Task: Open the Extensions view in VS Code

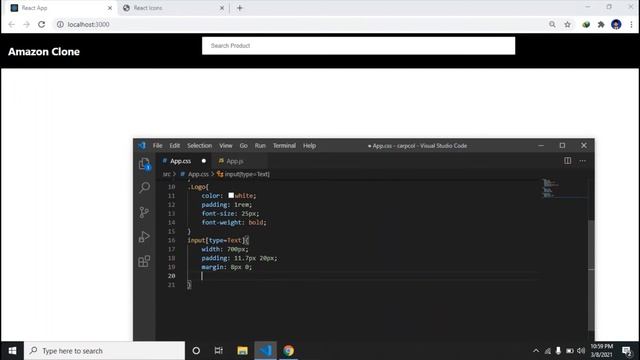Action: (x=144, y=261)
